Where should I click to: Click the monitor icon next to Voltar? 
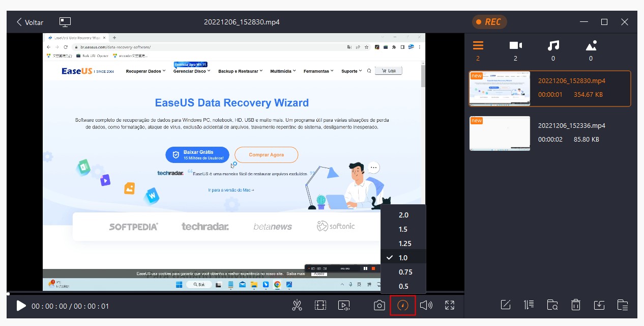click(x=65, y=22)
